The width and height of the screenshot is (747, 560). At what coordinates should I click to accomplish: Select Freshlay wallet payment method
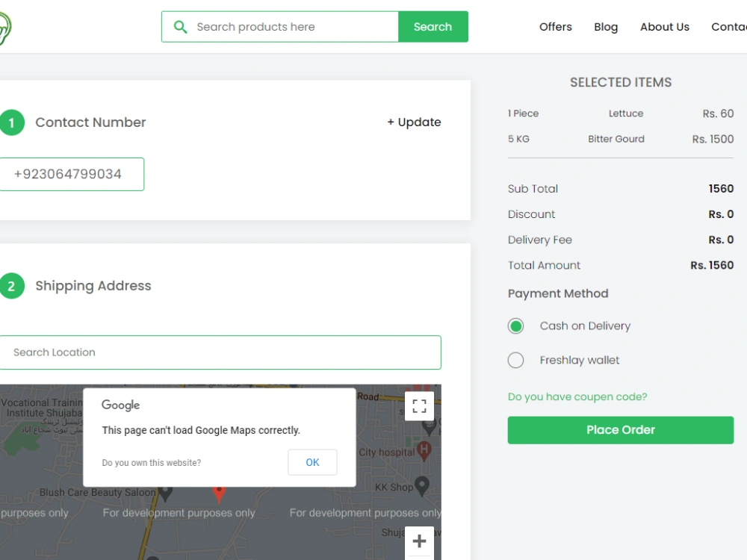[x=515, y=360]
